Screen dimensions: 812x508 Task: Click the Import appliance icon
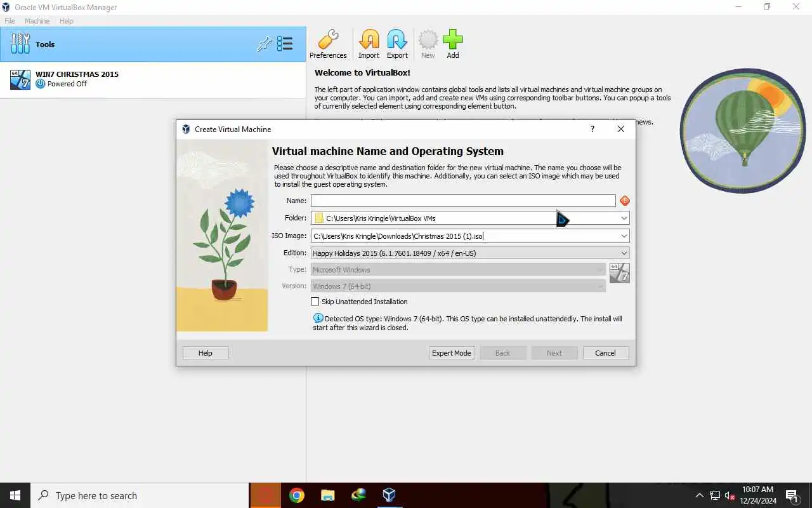pyautogui.click(x=369, y=40)
